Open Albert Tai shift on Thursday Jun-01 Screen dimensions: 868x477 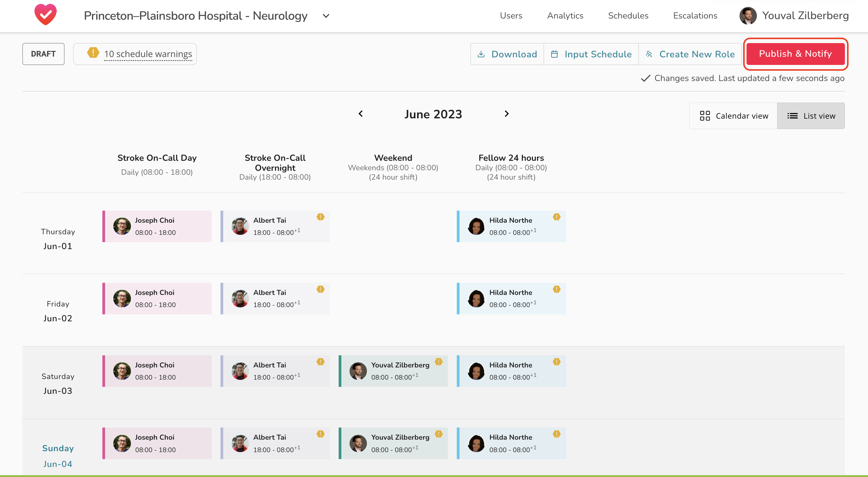[275, 226]
